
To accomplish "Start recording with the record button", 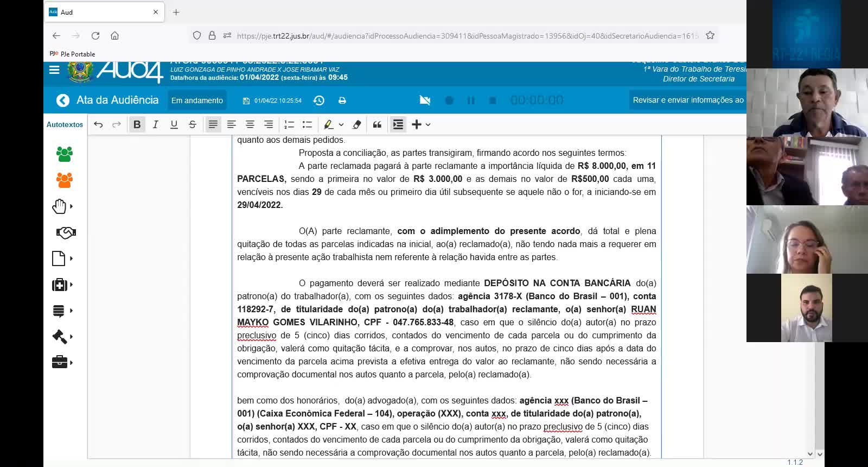I will (x=449, y=100).
